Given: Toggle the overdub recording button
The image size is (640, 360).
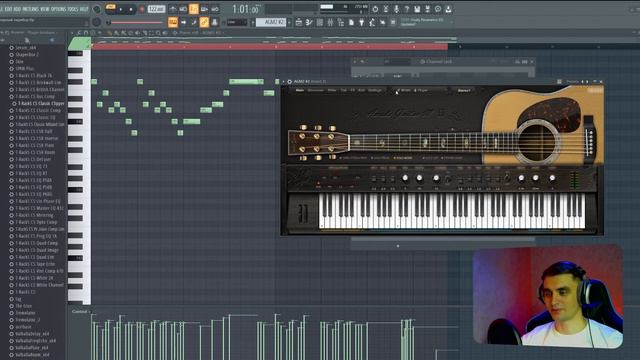Looking at the screenshot, I should [204, 9].
